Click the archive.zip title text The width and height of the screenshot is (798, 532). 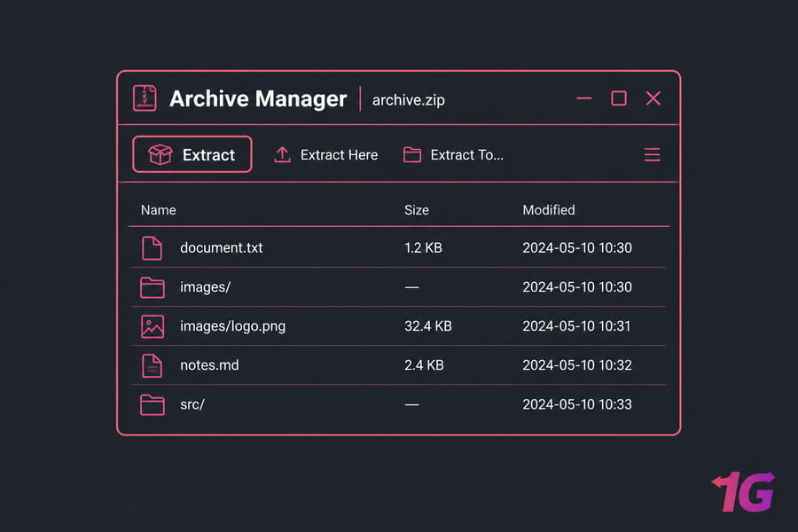click(x=408, y=100)
